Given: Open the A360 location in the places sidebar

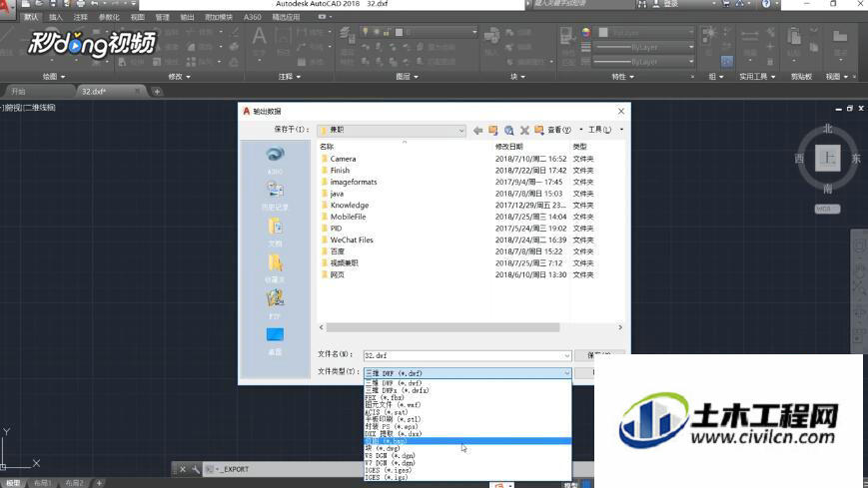Looking at the screenshot, I should coord(275,160).
